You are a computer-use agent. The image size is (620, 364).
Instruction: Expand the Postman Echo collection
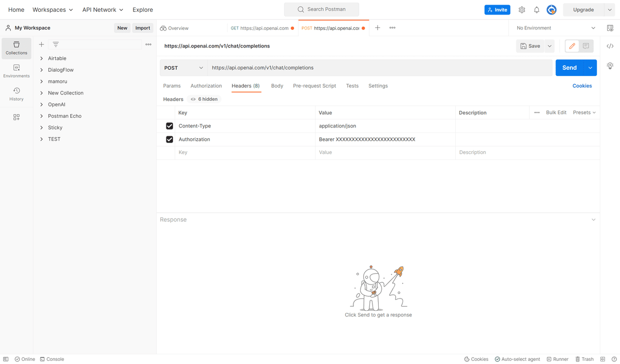pos(41,116)
